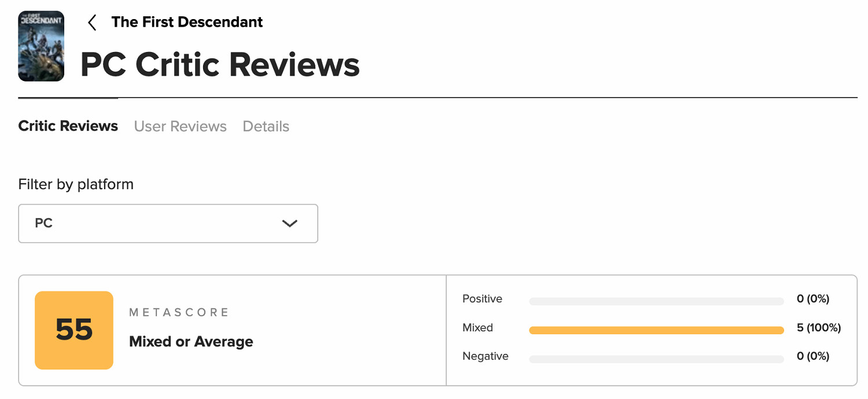Go to The First Descendant game page link
Viewport: 868px width, 399px height.
pyautogui.click(x=187, y=23)
